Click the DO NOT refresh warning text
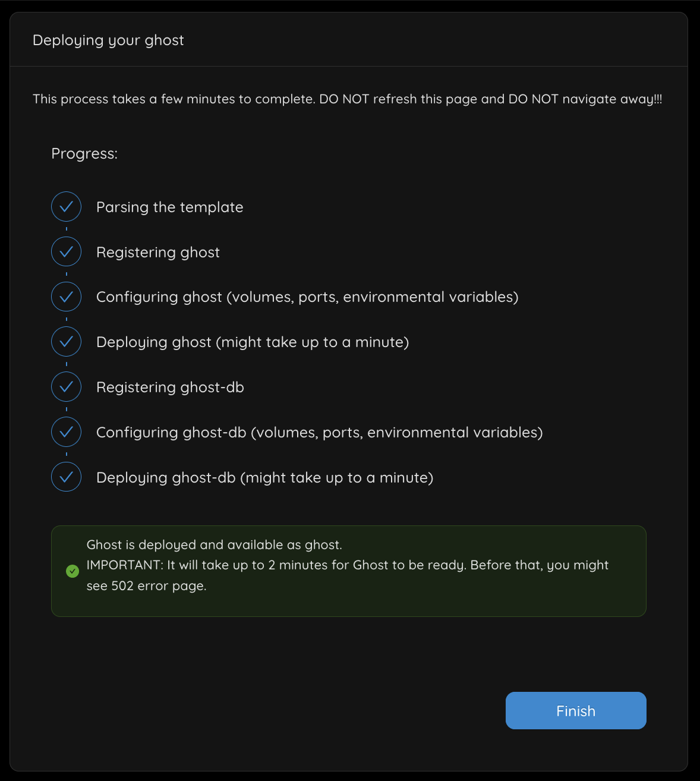Viewport: 700px width, 781px height. pos(347,99)
